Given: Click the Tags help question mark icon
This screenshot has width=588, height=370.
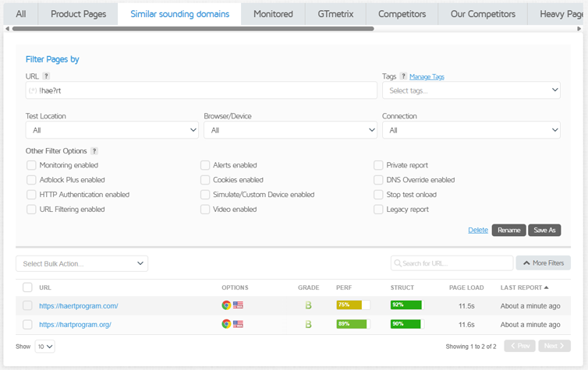Looking at the screenshot, I should pos(403,76).
